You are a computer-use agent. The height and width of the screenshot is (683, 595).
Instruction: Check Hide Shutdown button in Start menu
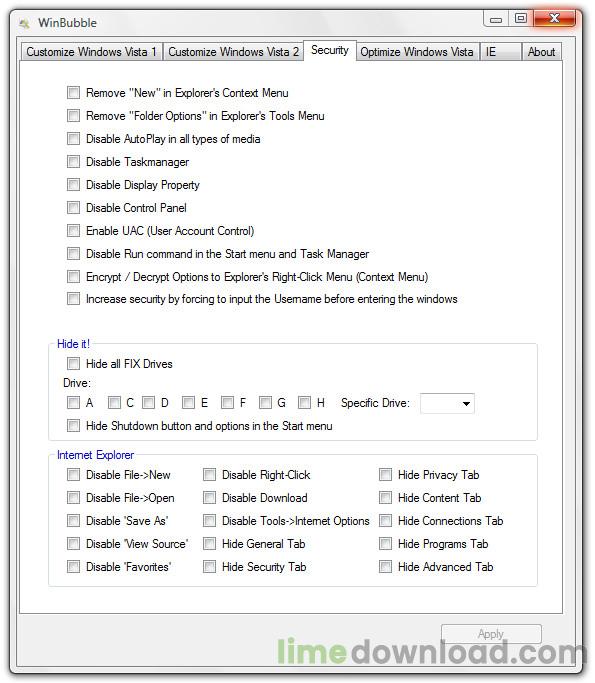pyautogui.click(x=74, y=426)
